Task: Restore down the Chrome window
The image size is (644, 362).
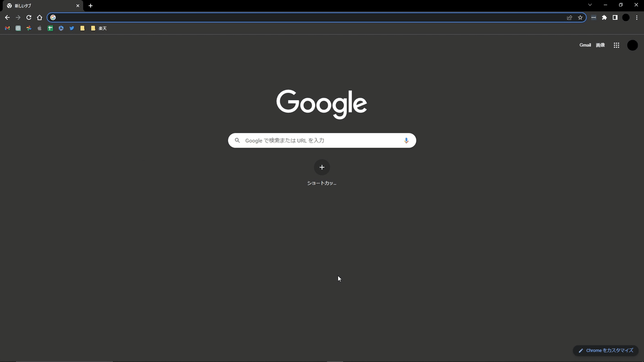Action: [621, 5]
